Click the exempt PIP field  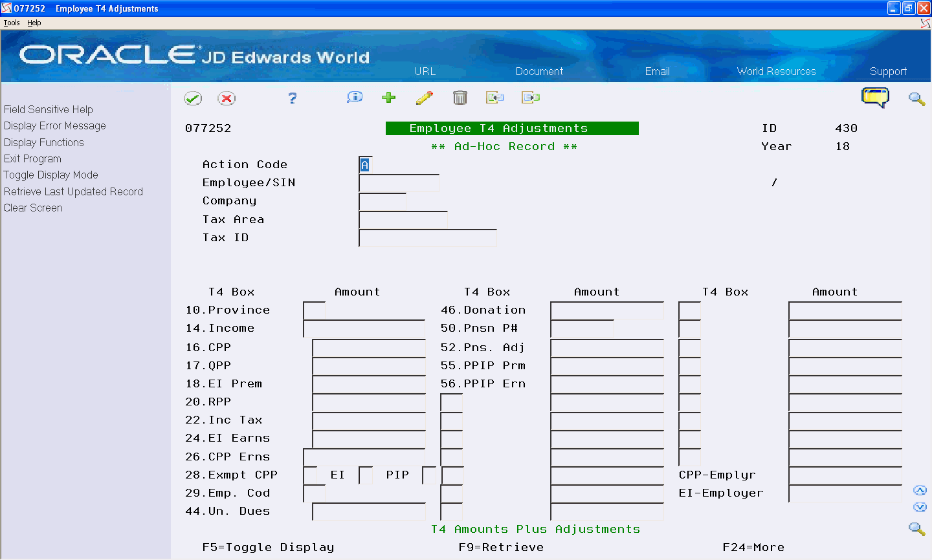pos(429,475)
